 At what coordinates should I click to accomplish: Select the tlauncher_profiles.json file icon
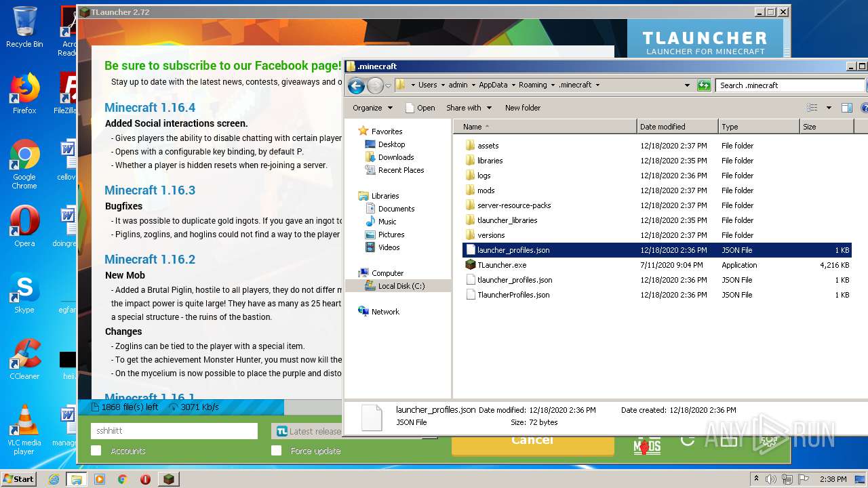point(470,280)
